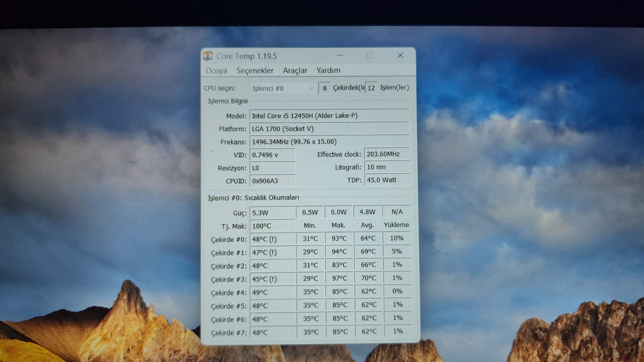Select the Platform field LGA 1700
Viewport: 644px width, 362px height.
click(329, 129)
